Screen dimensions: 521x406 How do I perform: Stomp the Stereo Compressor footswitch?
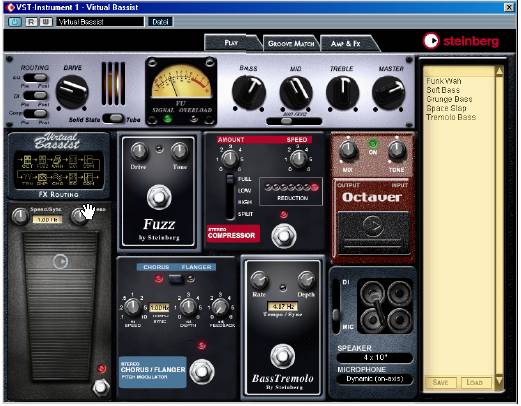coord(284,235)
